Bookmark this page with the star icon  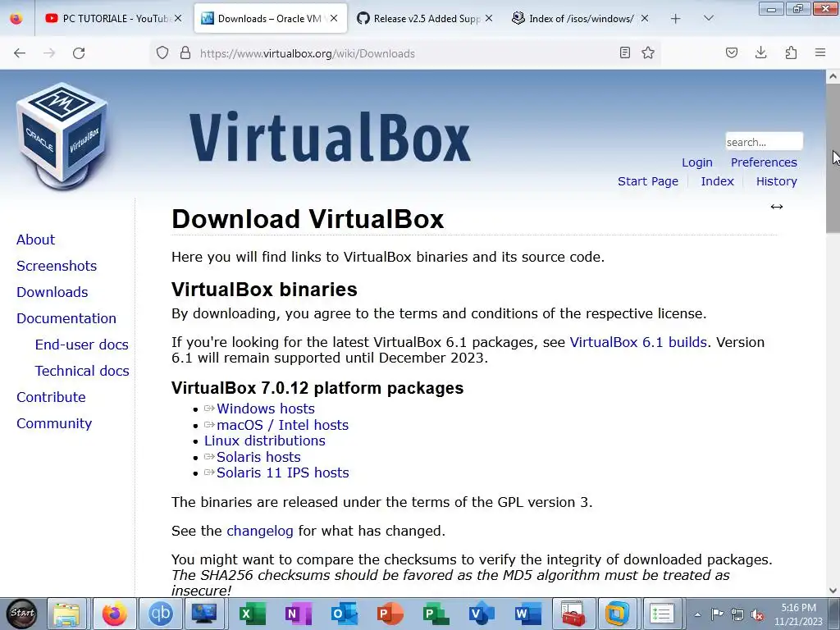click(x=648, y=52)
